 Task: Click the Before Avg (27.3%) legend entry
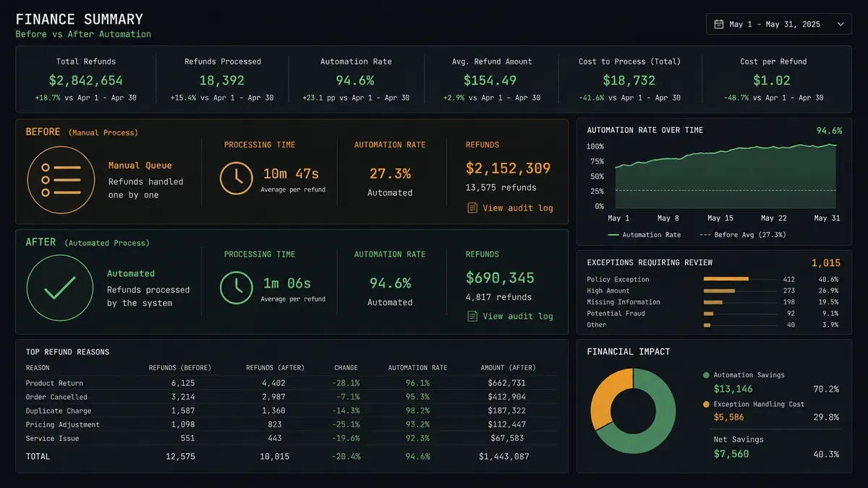743,234
